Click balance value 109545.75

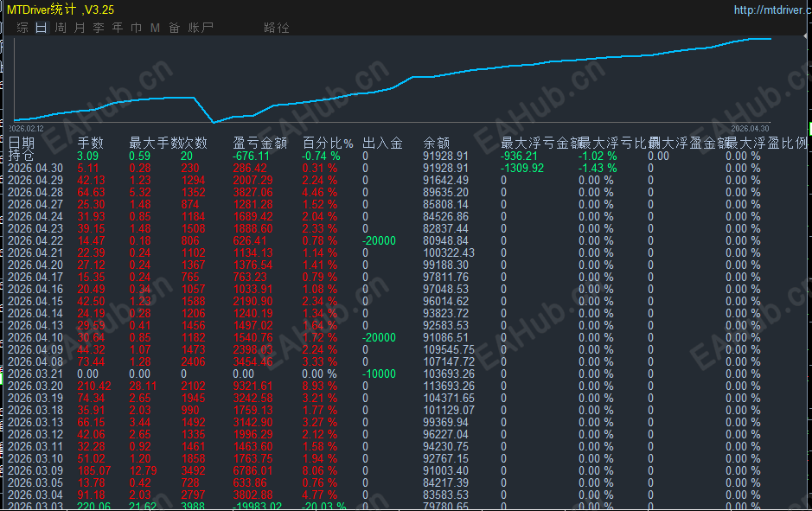(x=449, y=349)
